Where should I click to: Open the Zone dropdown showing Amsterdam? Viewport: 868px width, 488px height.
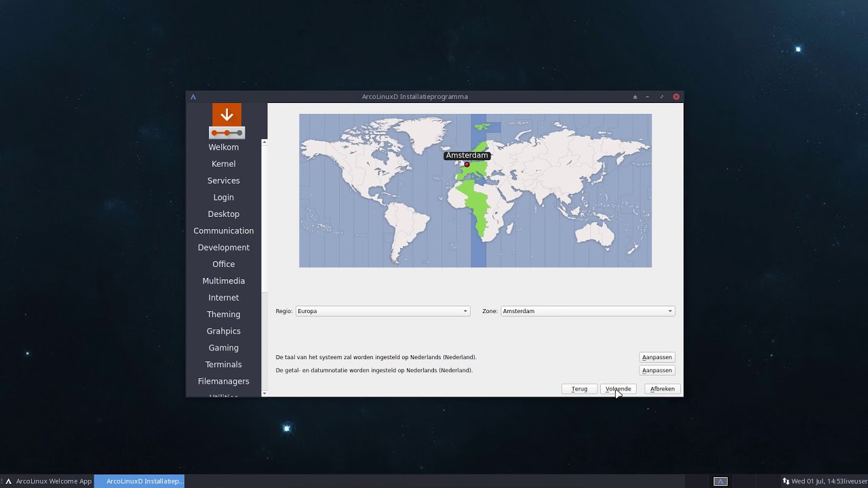click(x=587, y=311)
